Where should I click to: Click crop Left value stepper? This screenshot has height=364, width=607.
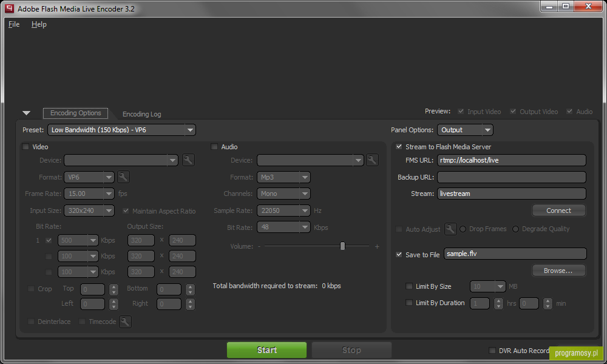(114, 304)
